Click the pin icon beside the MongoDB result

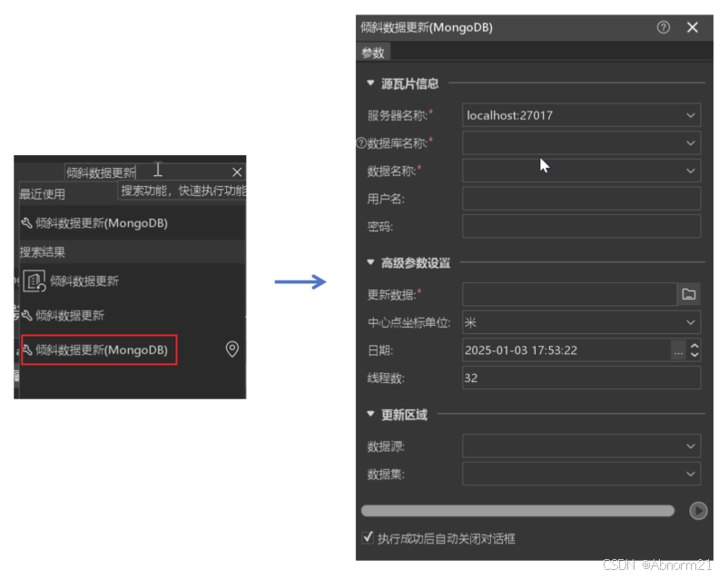[x=232, y=349]
